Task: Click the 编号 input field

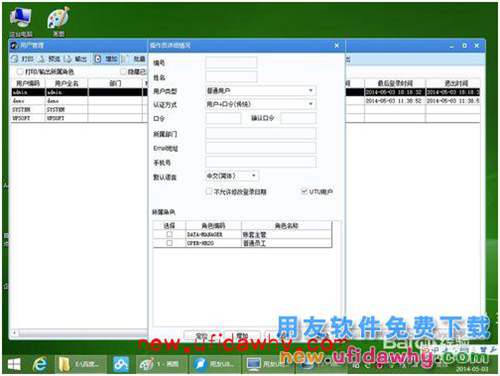Action: click(x=231, y=62)
